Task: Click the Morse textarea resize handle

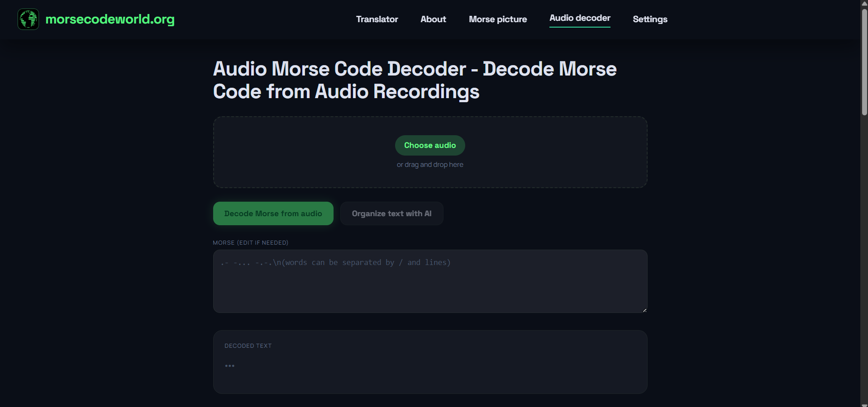Action: (x=644, y=310)
